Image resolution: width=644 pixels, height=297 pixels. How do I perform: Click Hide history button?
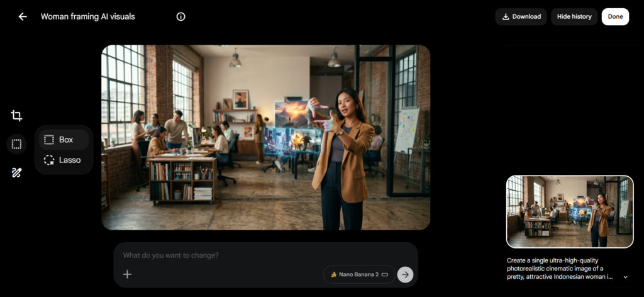(574, 17)
